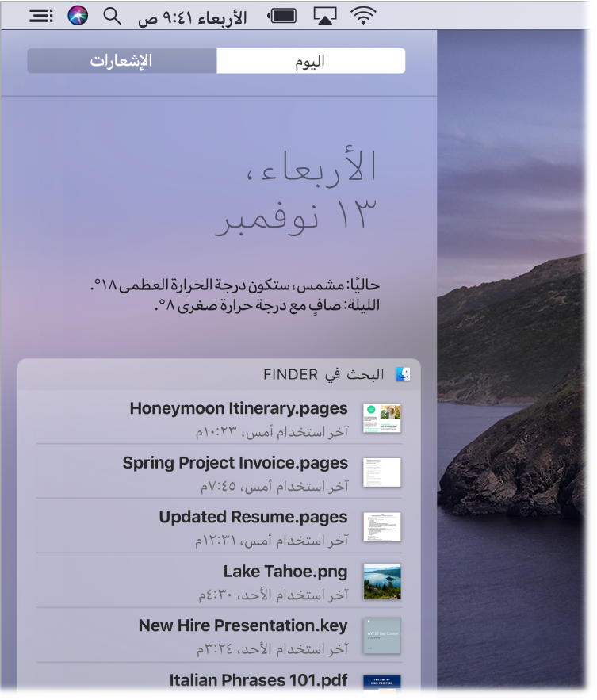The height and width of the screenshot is (700, 597).
Task: Click the Finder icon in widget header
Action: pos(403,374)
